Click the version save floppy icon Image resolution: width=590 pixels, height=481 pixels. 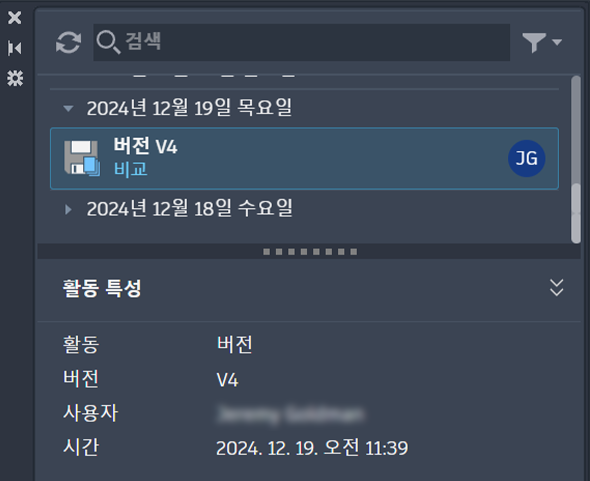[82, 158]
